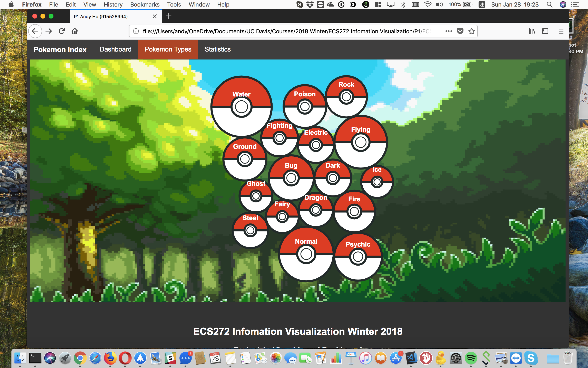Select the Normal type pokeball

(306, 254)
